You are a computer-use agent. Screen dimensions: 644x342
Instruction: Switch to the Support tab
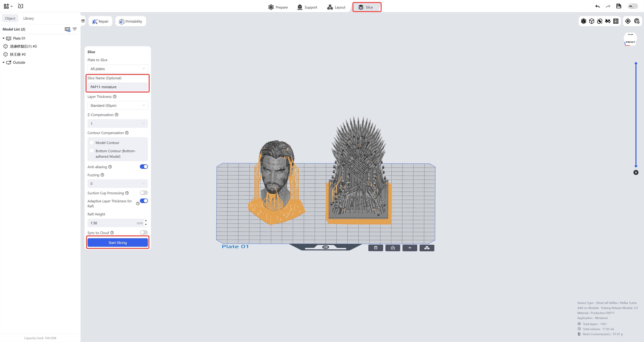point(307,7)
